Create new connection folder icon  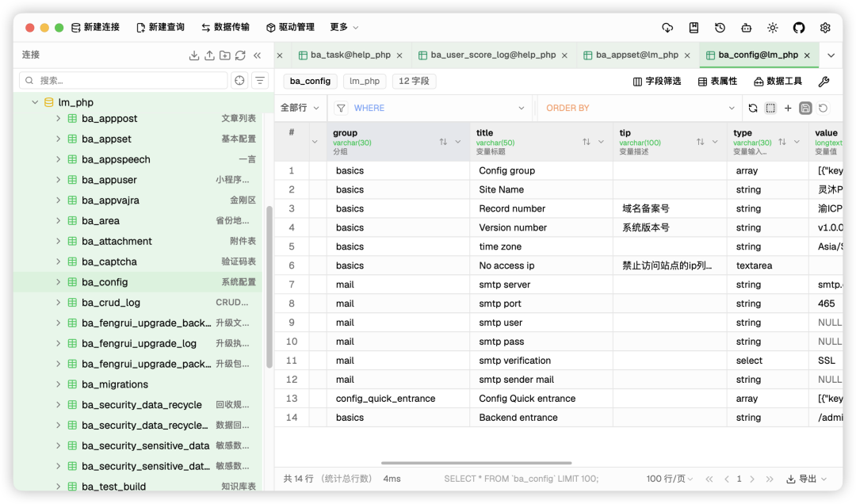click(225, 55)
